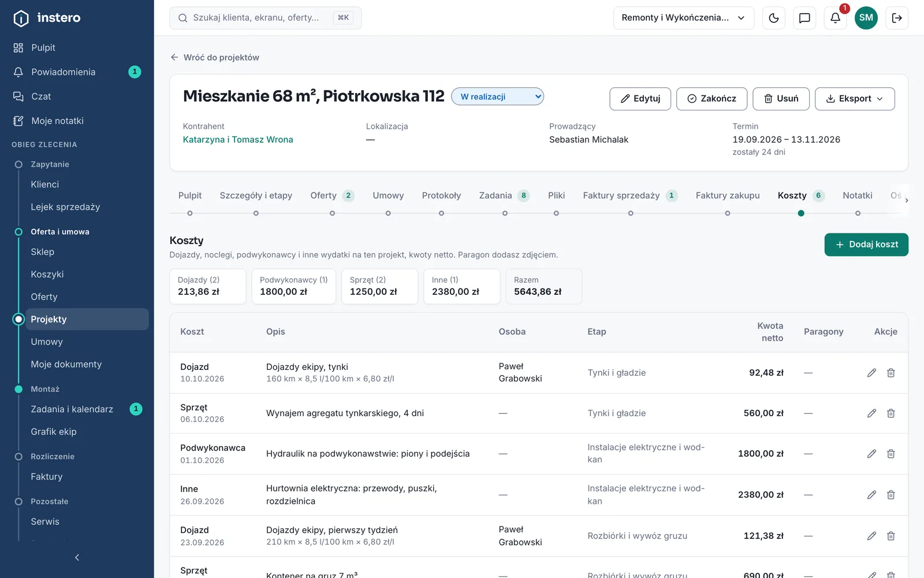Screen dimensions: 924x578
Task: Delete the Podwykonawca Hydraulik cost
Action: 891,454
